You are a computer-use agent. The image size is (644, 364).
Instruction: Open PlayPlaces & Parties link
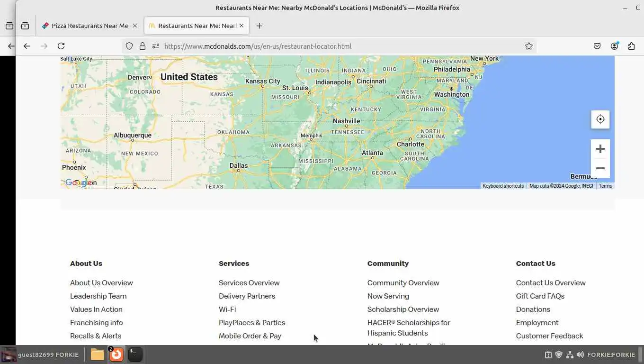tap(252, 322)
